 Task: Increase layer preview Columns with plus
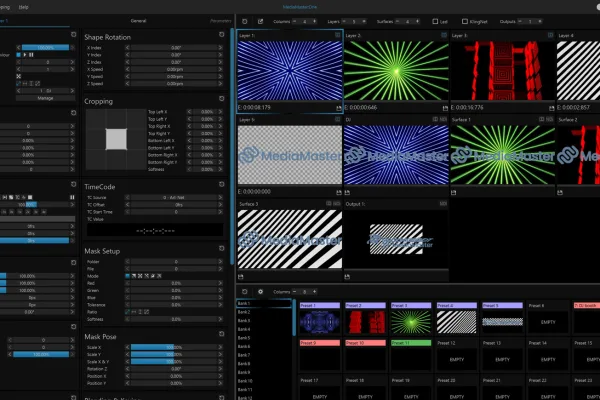[315, 21]
